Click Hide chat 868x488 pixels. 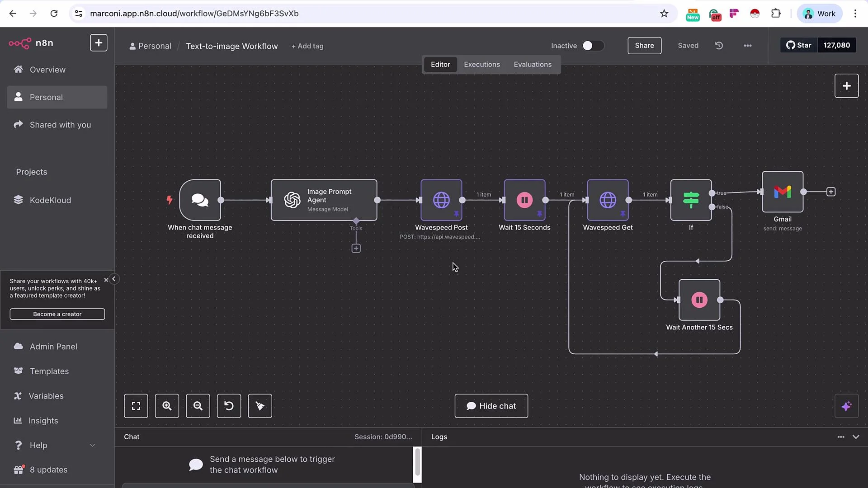tap(491, 406)
